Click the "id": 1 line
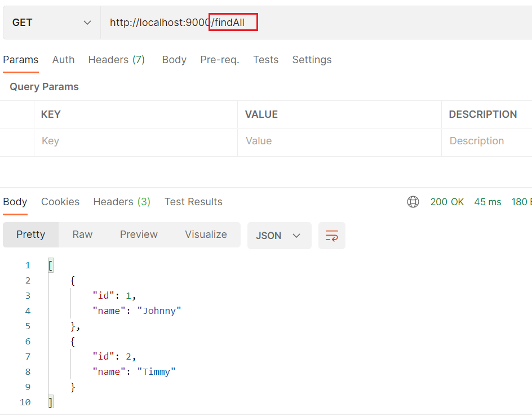532x416 pixels. [114, 296]
